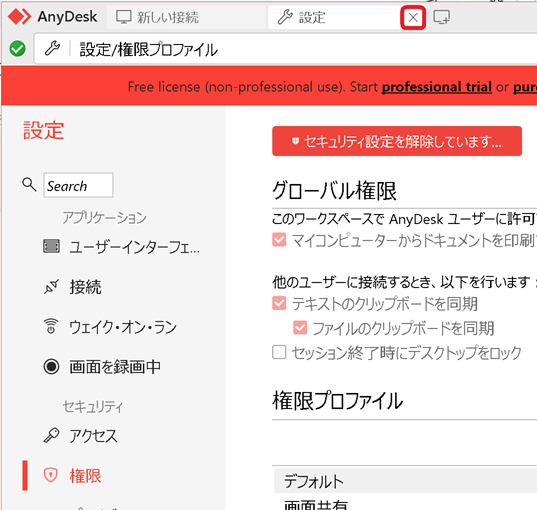Image resolution: width=537 pixels, height=510 pixels.
Task: Click the セキュリティ設定を解除しています button
Action: coord(397,141)
